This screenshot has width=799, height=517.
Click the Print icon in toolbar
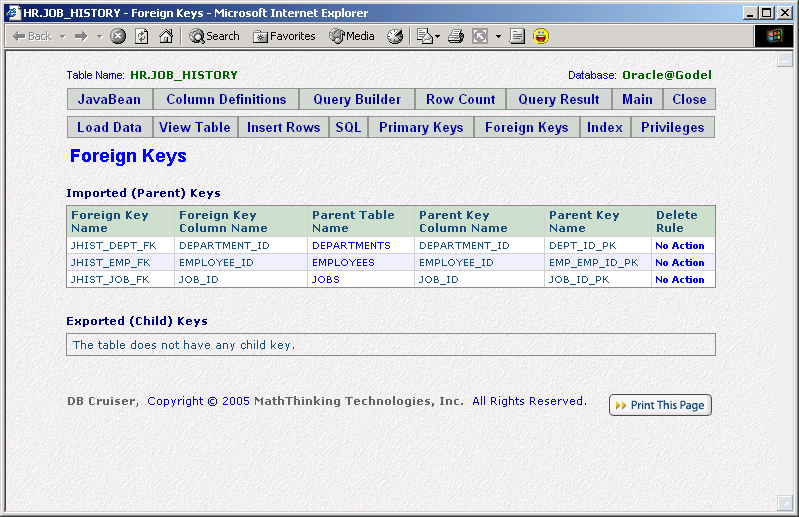456,36
